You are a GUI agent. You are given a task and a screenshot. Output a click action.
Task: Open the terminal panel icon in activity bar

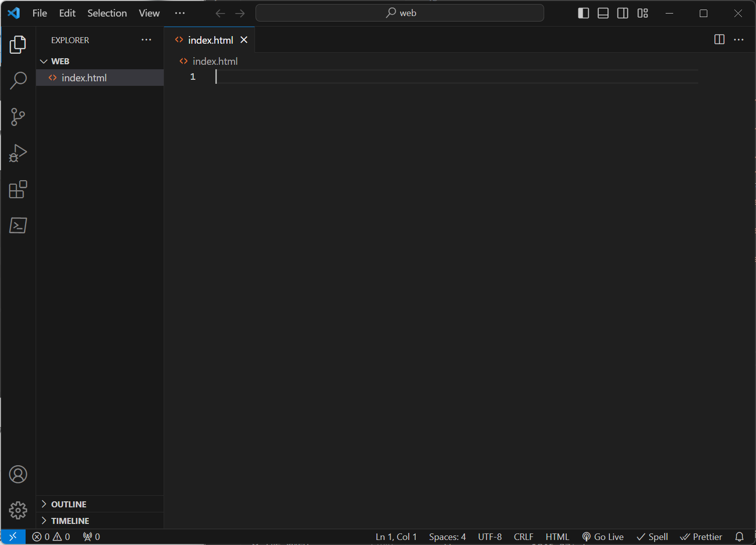pos(18,225)
